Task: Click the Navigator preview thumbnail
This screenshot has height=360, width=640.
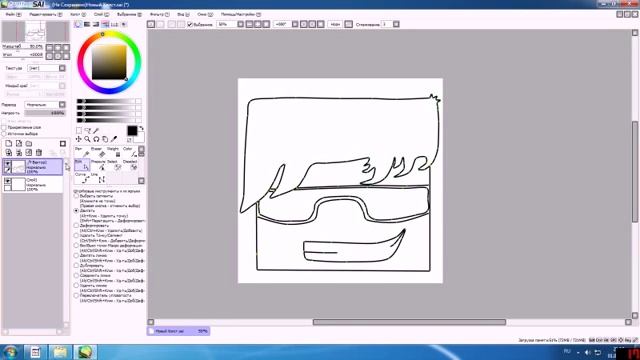Action: point(36,31)
